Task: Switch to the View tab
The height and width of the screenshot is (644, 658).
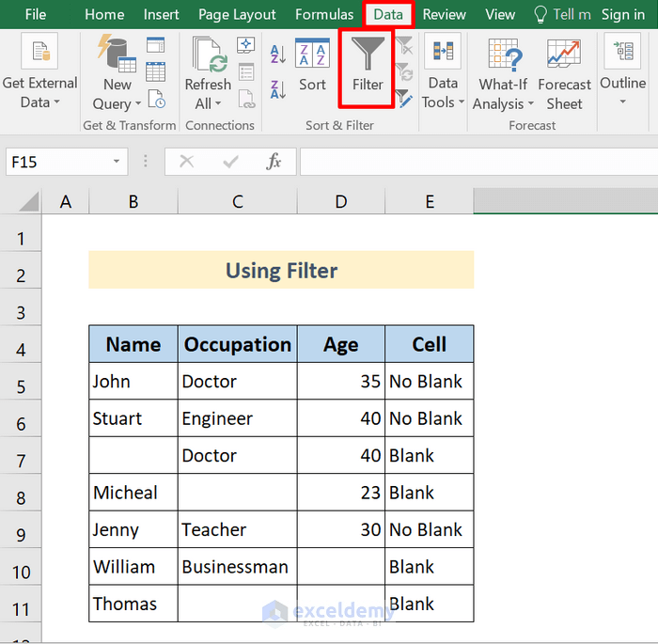Action: coord(500,15)
